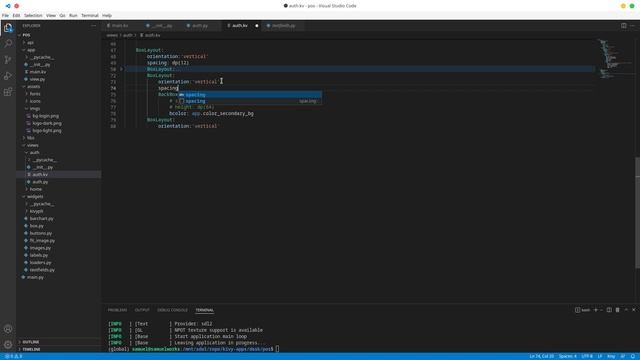Image resolution: width=640 pixels, height=360 pixels.
Task: Open the Run menu
Action: tap(73, 16)
